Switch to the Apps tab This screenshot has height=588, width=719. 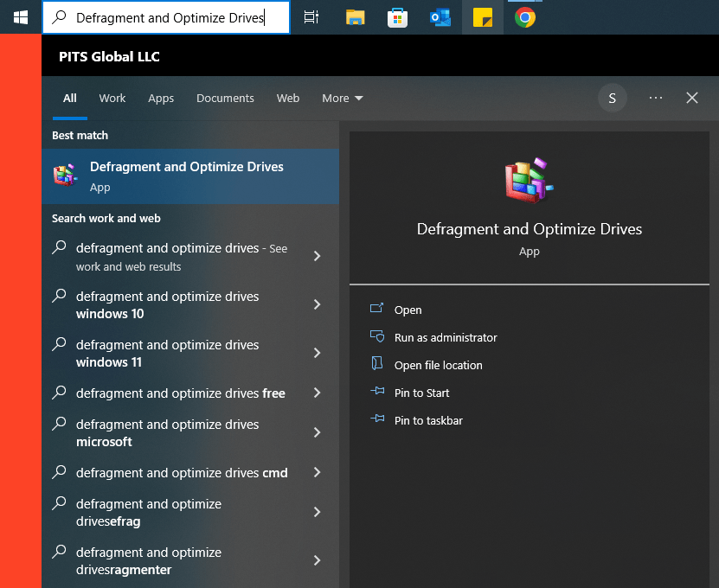coord(161,98)
